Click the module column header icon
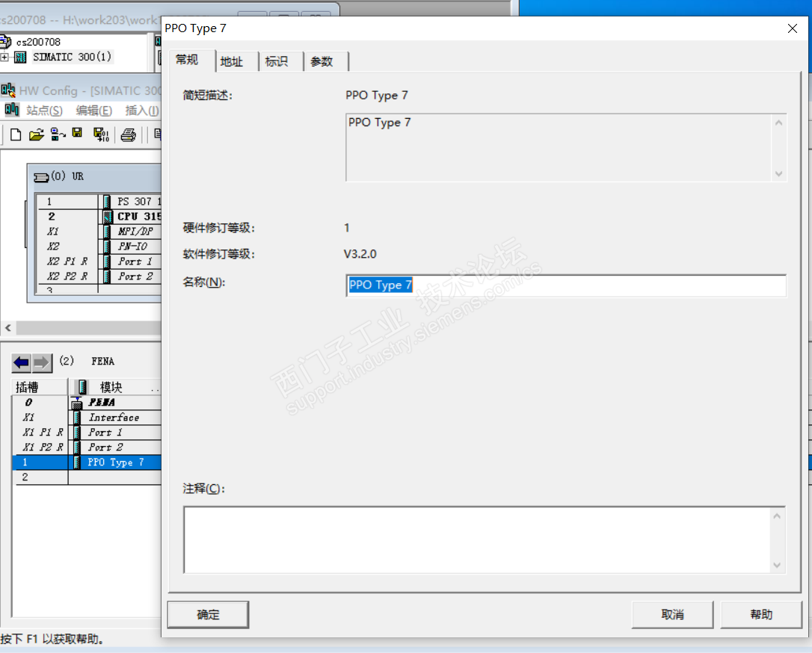Image resolution: width=812 pixels, height=653 pixels. tap(82, 386)
